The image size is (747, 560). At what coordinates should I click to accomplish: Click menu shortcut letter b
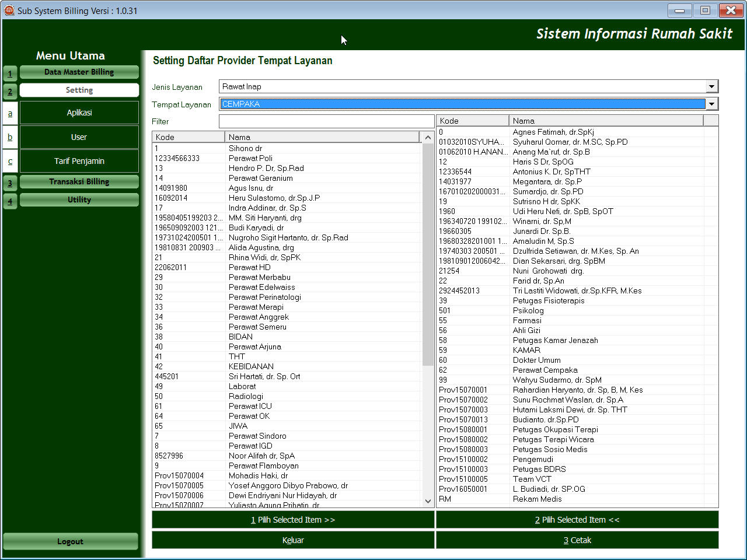[x=10, y=137]
